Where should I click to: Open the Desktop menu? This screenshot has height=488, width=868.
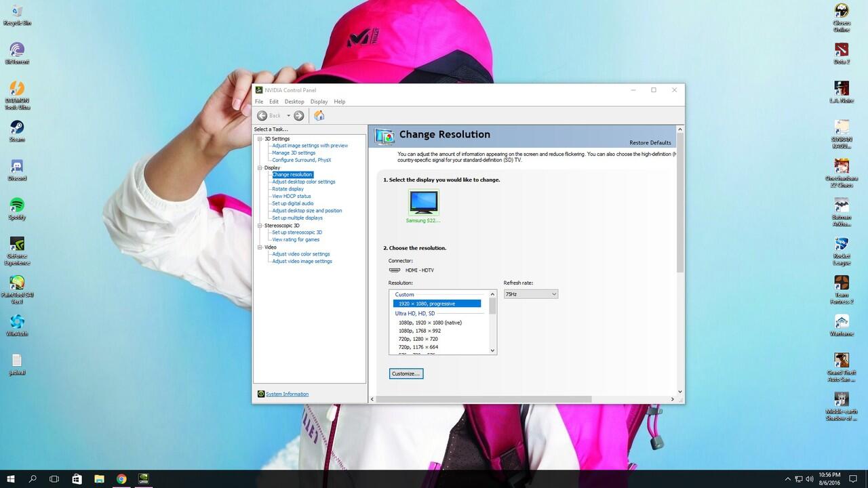[294, 102]
